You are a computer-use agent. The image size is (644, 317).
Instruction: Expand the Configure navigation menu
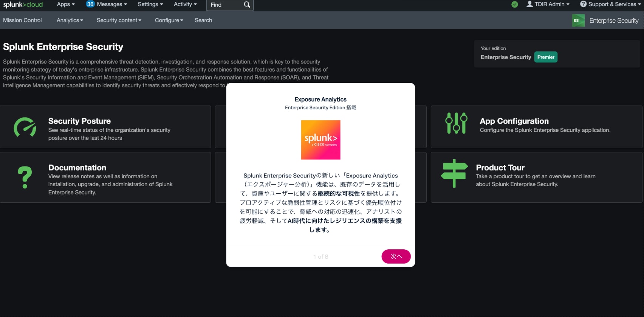point(169,20)
